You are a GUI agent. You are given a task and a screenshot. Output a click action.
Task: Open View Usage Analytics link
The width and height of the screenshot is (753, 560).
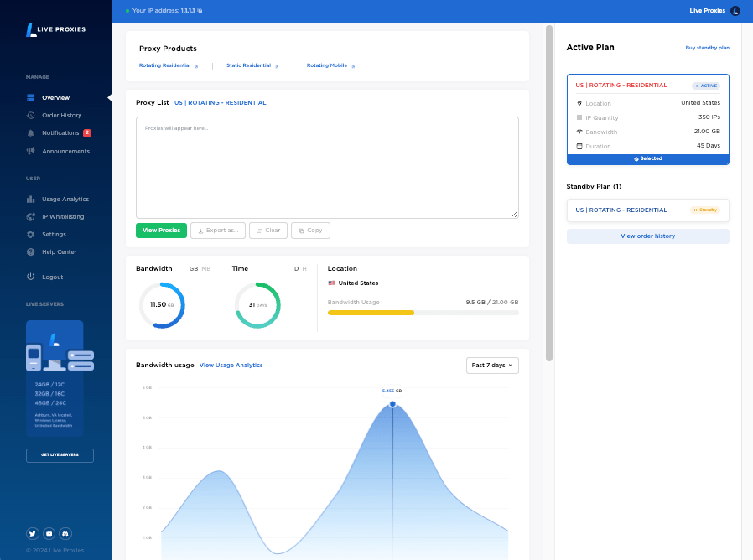tap(231, 366)
